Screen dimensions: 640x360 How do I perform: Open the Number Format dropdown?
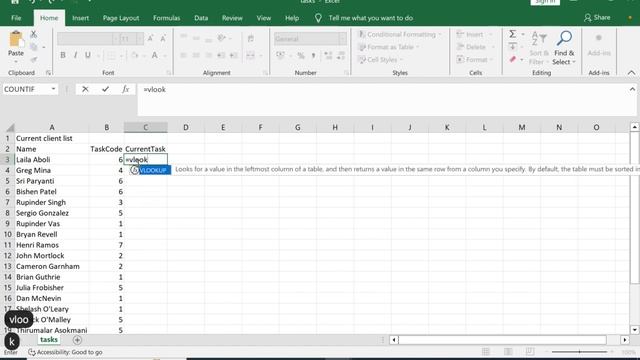click(x=342, y=39)
